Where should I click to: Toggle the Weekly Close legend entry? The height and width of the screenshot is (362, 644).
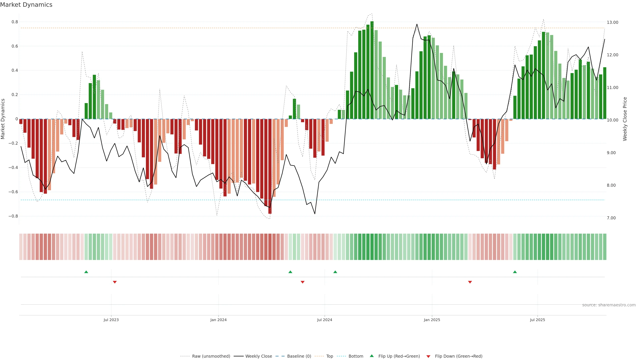coord(258,356)
